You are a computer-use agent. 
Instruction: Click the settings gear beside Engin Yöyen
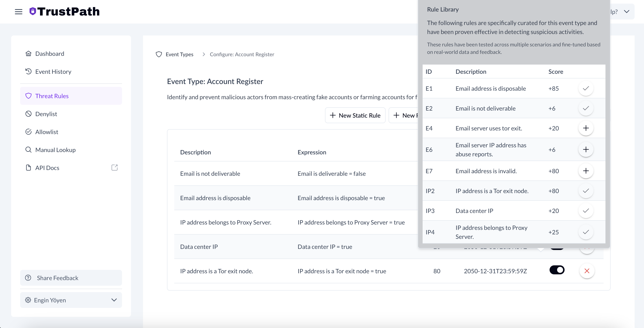[28, 300]
